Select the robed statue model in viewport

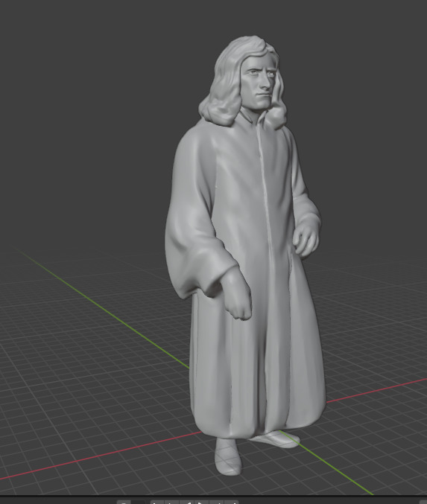(244, 257)
